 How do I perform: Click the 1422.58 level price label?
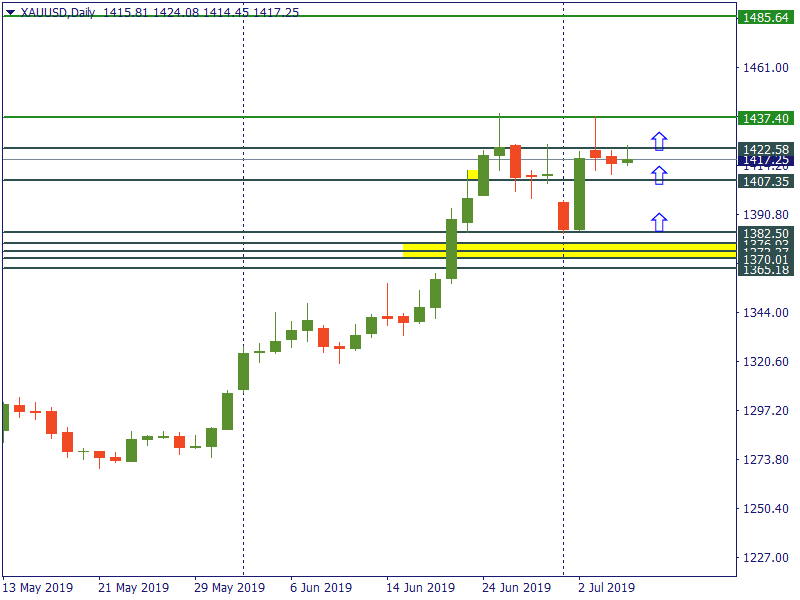765,149
